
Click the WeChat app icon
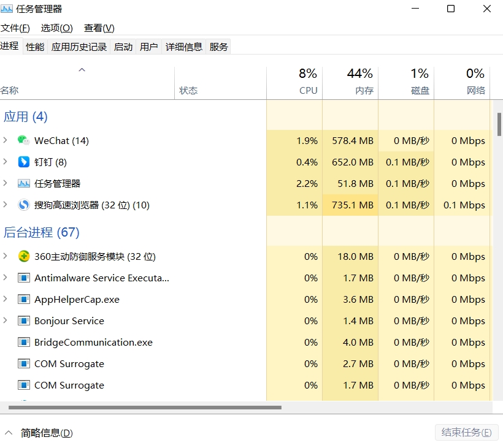coord(23,140)
